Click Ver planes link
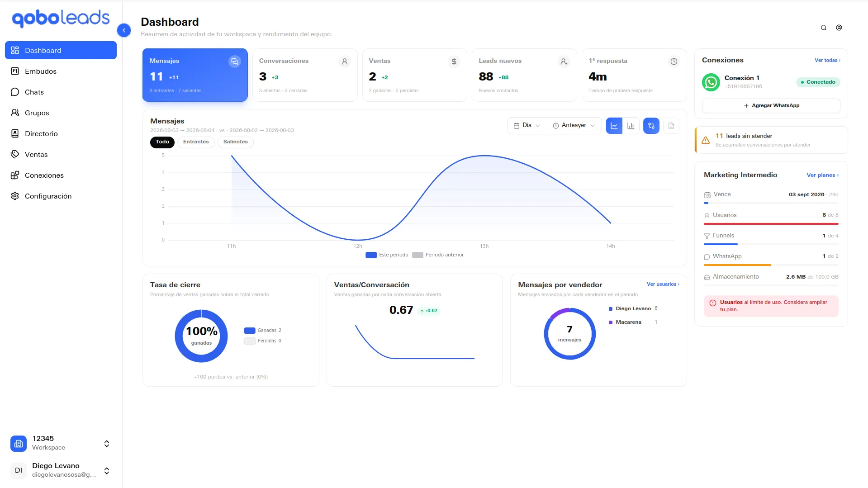Image resolution: width=868 pixels, height=488 pixels. click(822, 175)
